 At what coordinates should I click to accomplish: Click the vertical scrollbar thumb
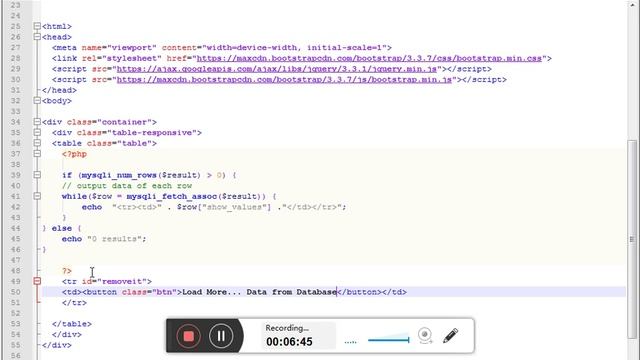coord(632,239)
